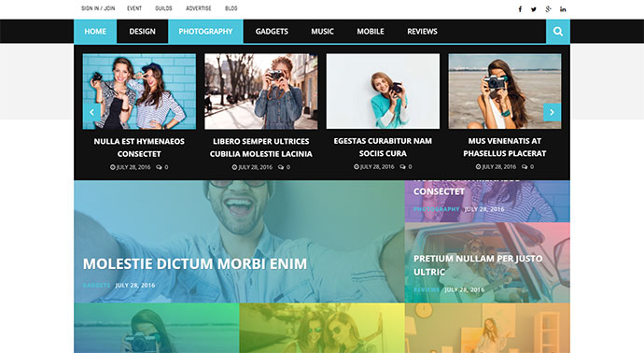Image resolution: width=644 pixels, height=353 pixels.
Task: Click thumbnail of woman with camera on beach
Action: (505, 92)
